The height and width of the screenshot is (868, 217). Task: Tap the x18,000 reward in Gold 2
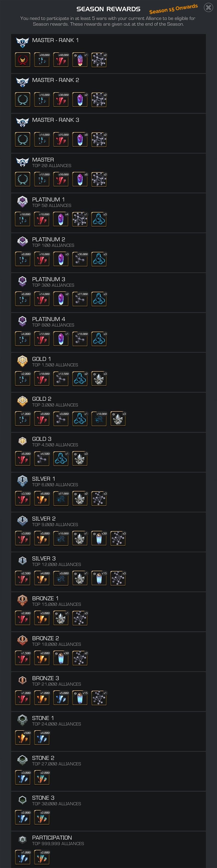(99, 419)
